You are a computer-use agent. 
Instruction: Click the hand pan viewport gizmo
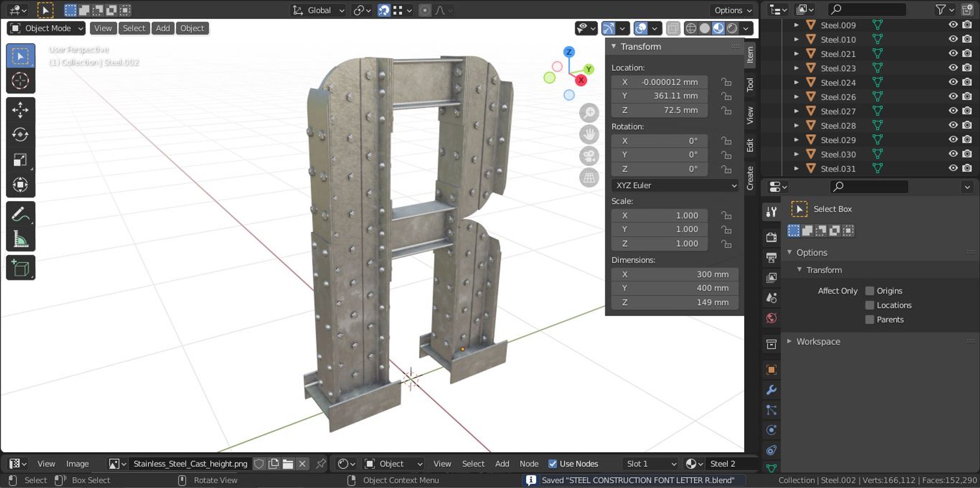click(x=589, y=134)
